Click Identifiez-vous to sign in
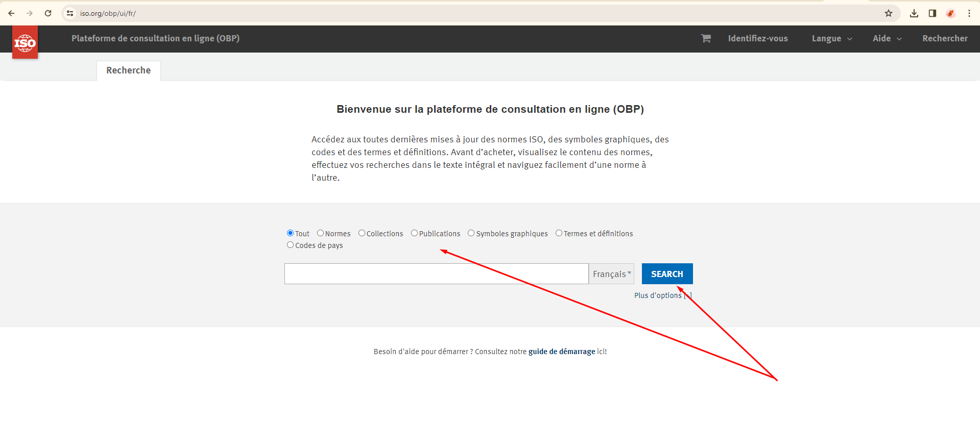980x424 pixels. click(x=758, y=39)
